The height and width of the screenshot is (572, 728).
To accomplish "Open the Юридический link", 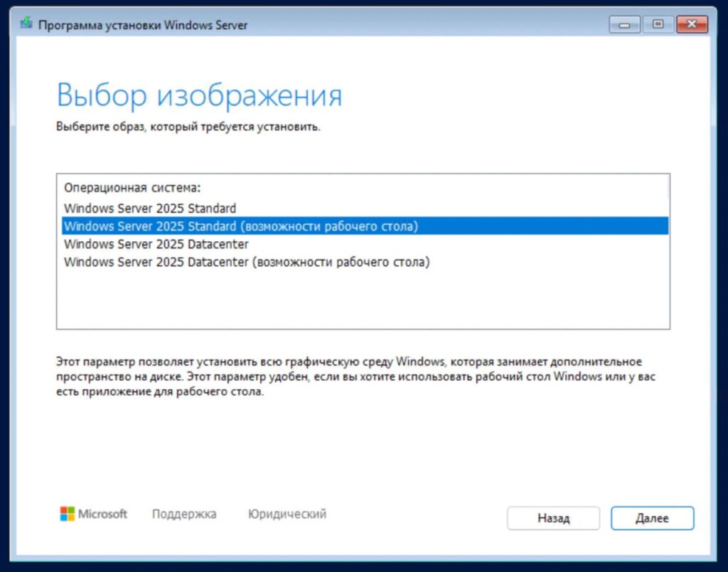I will point(287,514).
